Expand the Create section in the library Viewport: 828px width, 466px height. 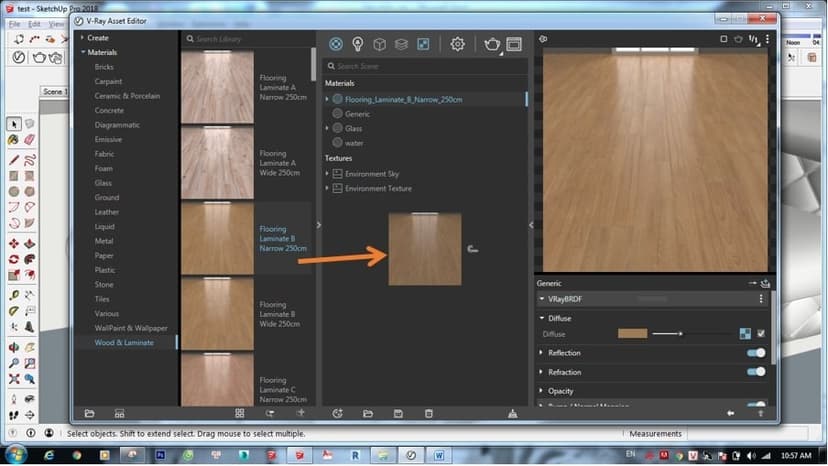click(x=82, y=38)
